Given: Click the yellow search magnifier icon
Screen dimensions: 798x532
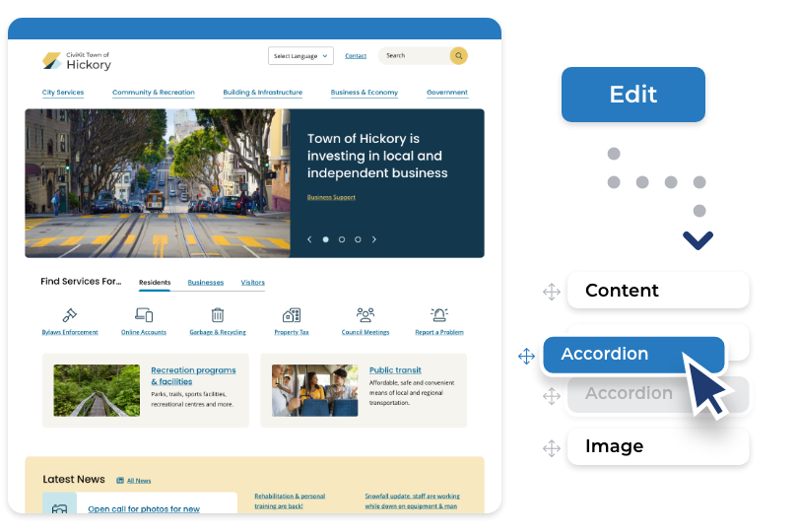Looking at the screenshot, I should (458, 56).
